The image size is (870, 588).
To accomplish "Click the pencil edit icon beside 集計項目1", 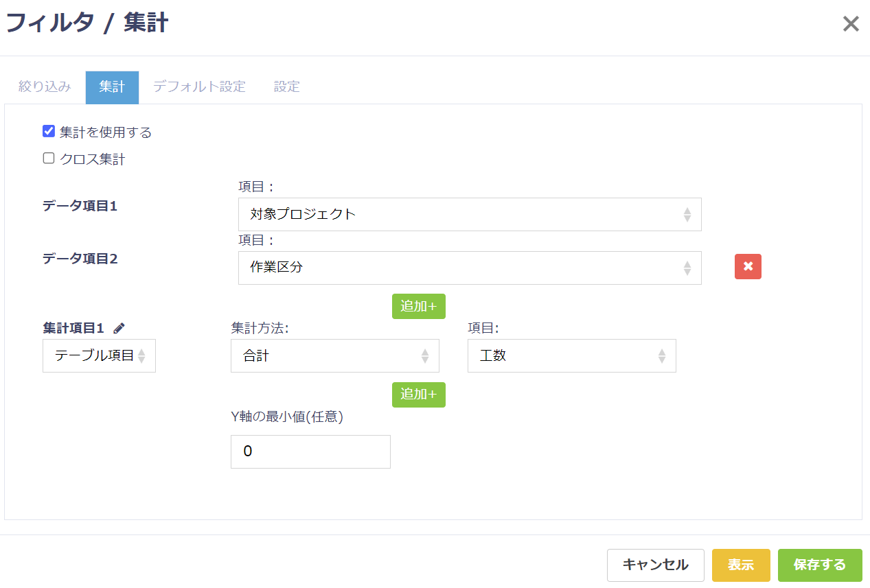I will click(119, 329).
